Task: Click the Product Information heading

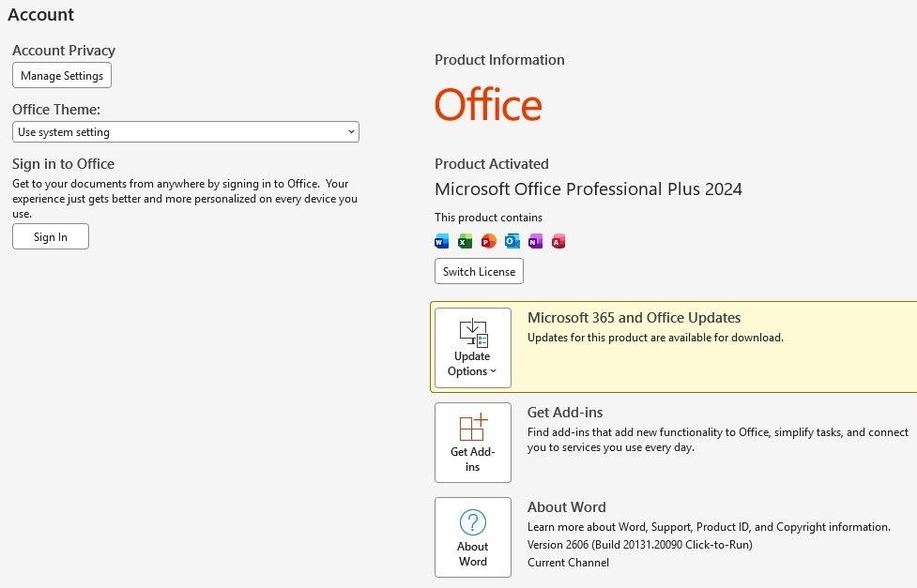Action: click(x=499, y=60)
